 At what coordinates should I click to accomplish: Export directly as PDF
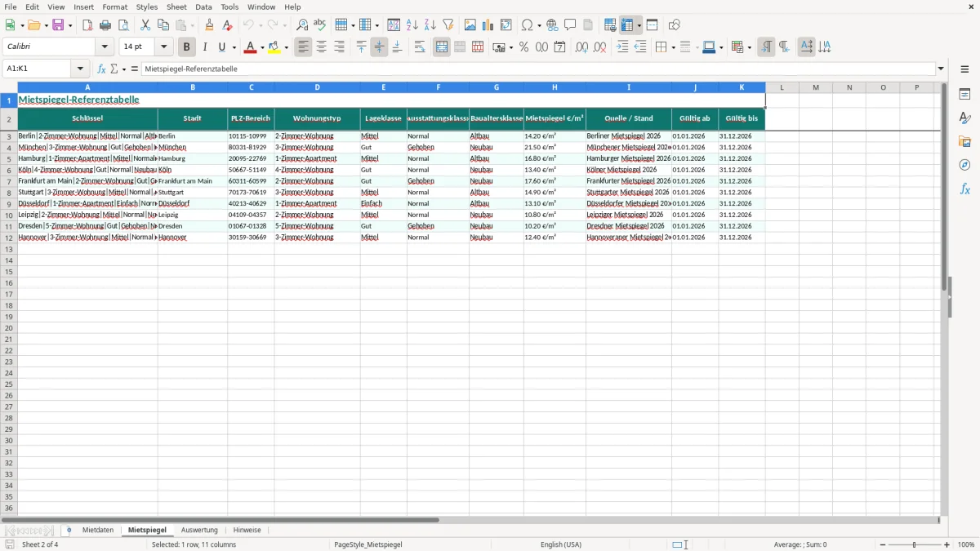point(87,25)
